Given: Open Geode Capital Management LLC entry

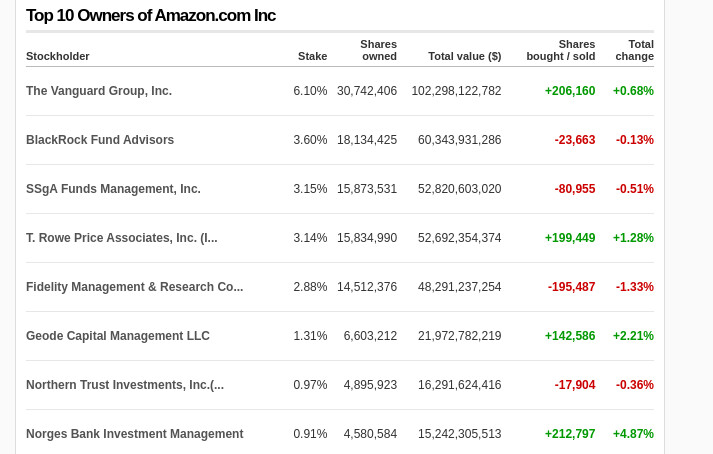Looking at the screenshot, I should pos(118,336).
